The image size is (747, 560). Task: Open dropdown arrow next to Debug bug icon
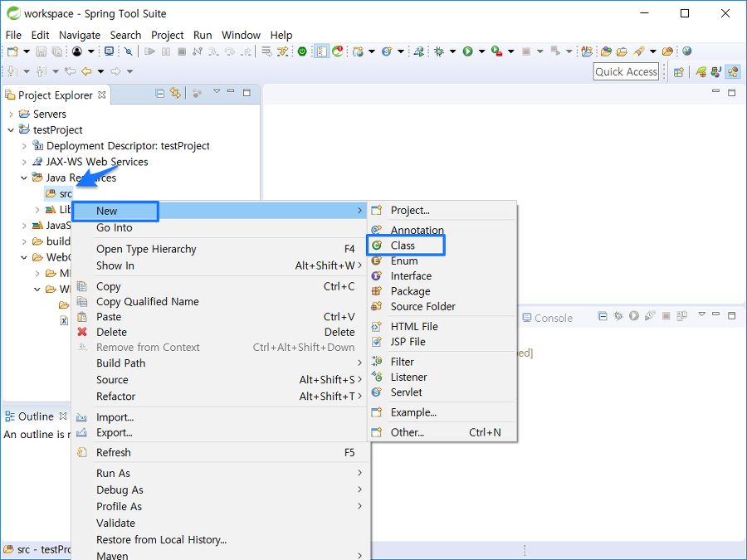pyautogui.click(x=452, y=51)
